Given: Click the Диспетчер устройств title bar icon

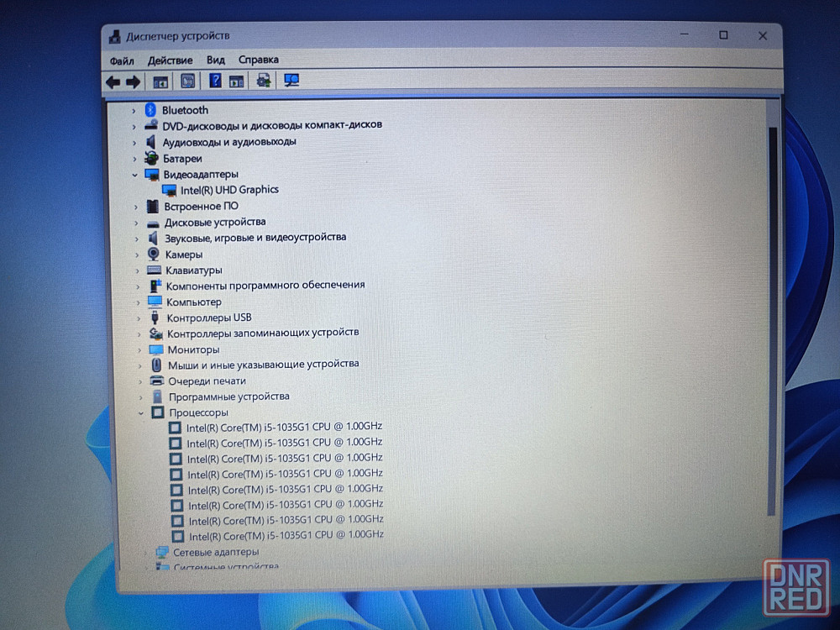Looking at the screenshot, I should [114, 36].
